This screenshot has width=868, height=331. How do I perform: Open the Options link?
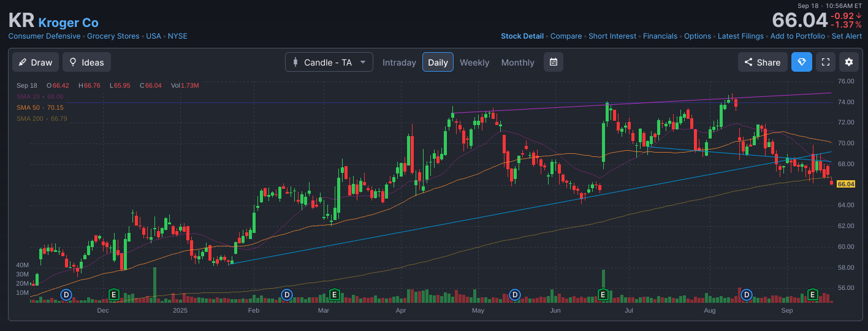coord(698,36)
